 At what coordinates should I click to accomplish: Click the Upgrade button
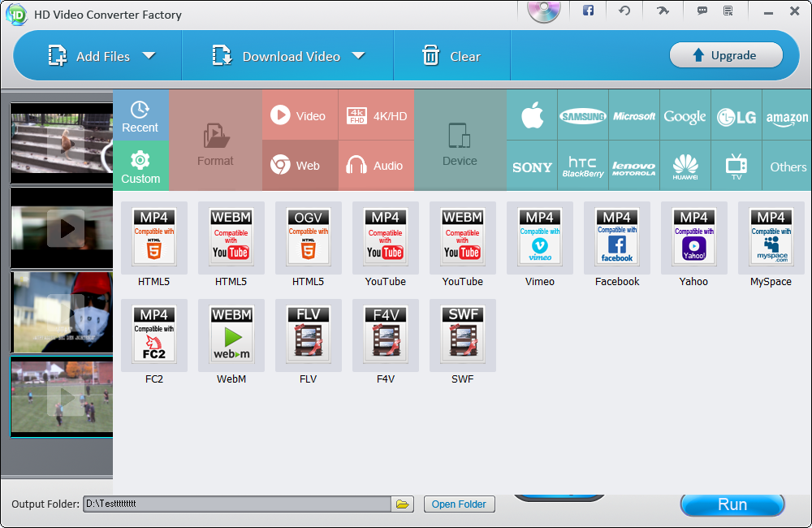[726, 55]
